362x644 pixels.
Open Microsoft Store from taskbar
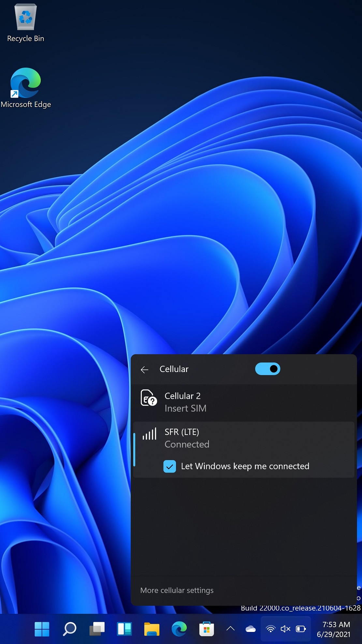[x=207, y=629]
